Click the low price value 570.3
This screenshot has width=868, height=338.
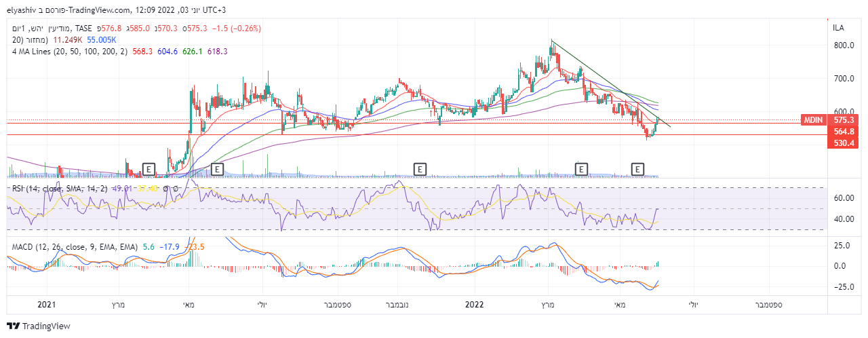tap(167, 28)
